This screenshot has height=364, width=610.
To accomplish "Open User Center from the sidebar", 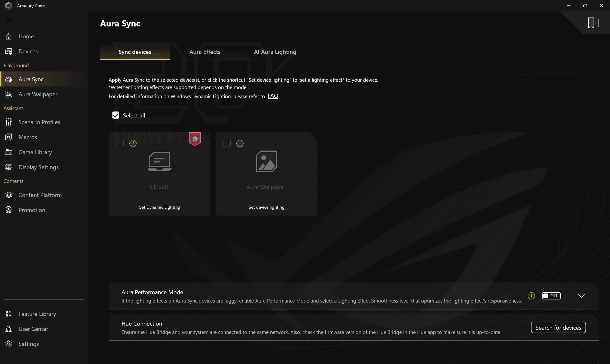I will pyautogui.click(x=44, y=329).
